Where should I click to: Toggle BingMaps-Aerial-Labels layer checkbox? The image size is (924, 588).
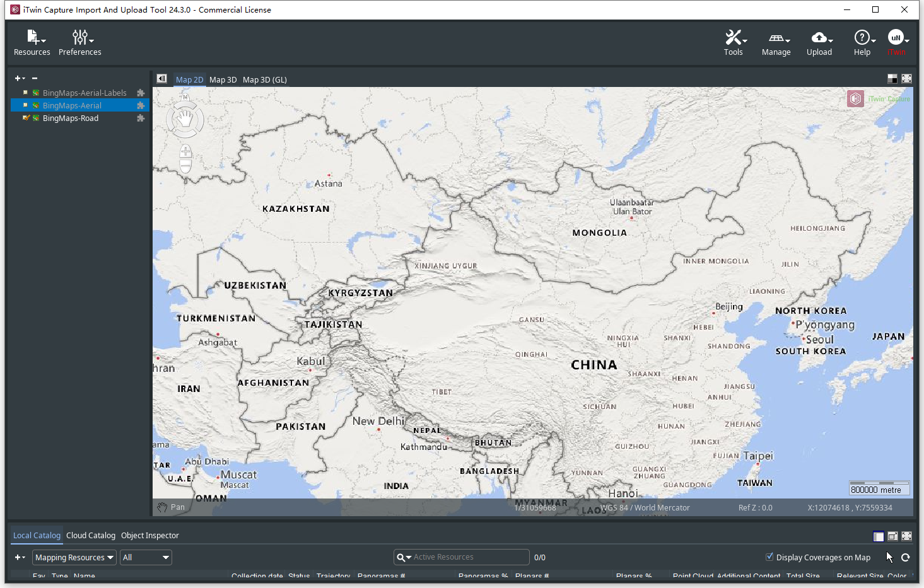tap(25, 93)
